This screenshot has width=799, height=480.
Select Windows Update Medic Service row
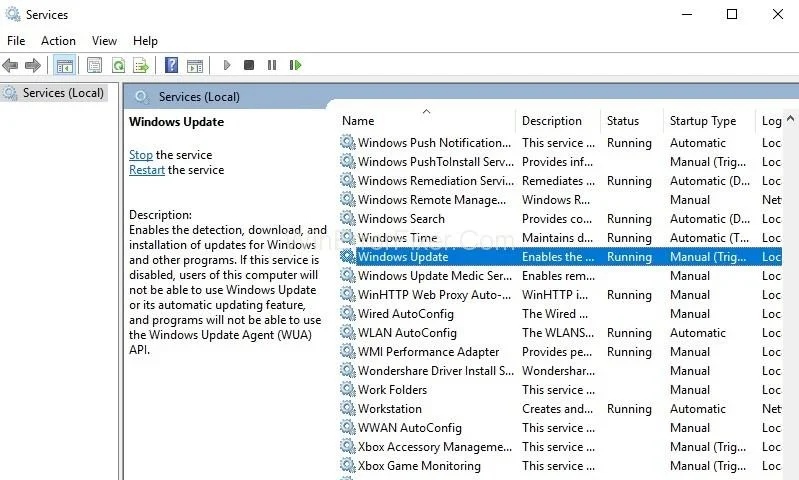tap(561, 276)
